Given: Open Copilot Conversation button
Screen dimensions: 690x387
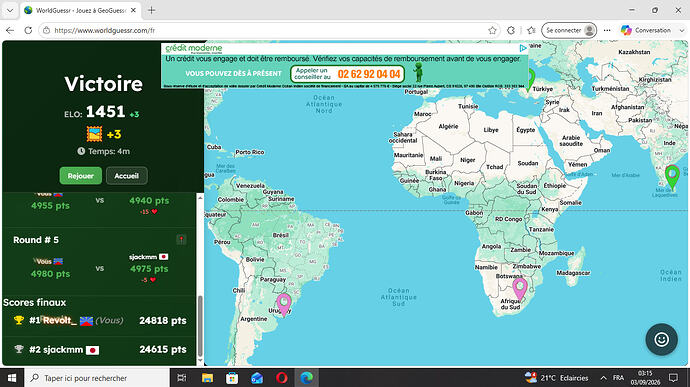Looking at the screenshot, I should tap(646, 30).
